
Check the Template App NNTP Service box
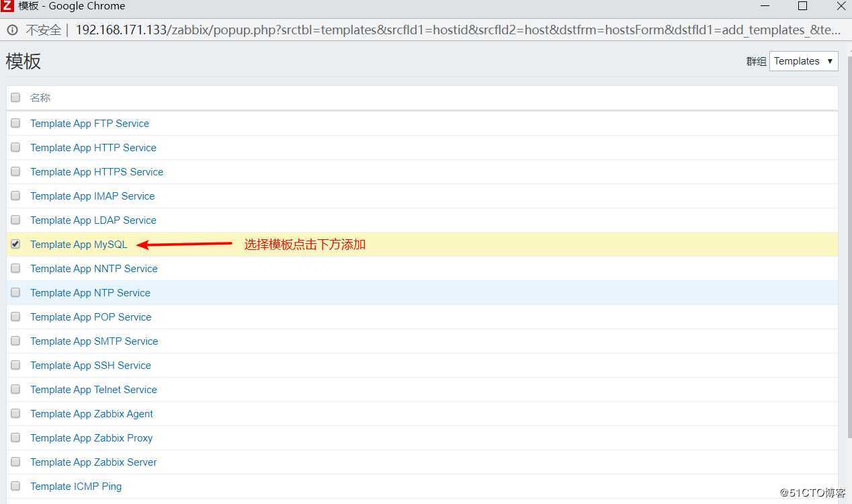15,268
